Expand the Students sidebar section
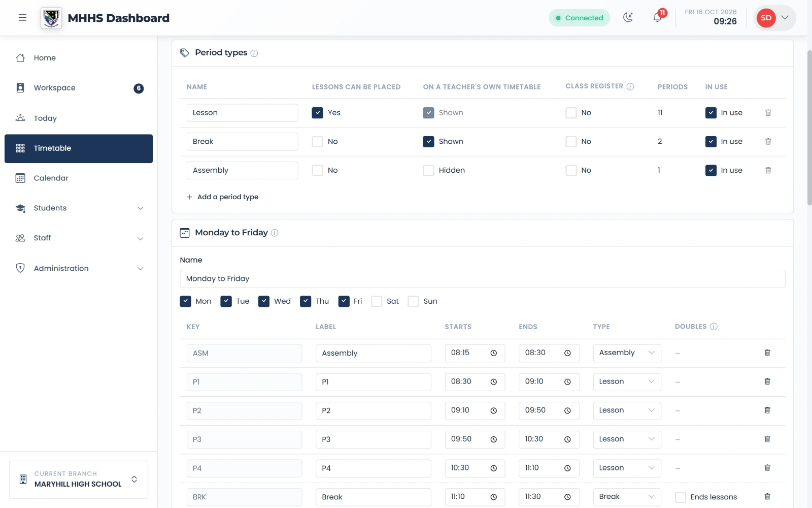 point(79,208)
